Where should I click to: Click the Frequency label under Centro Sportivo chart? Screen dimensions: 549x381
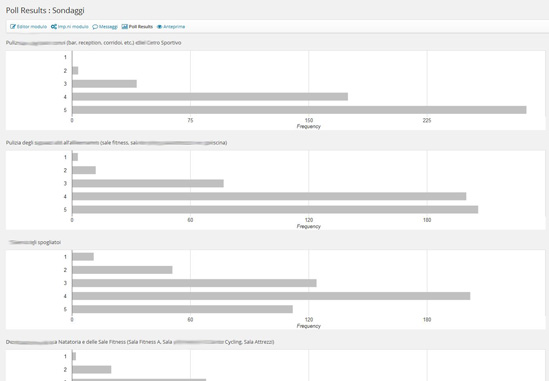308,126
